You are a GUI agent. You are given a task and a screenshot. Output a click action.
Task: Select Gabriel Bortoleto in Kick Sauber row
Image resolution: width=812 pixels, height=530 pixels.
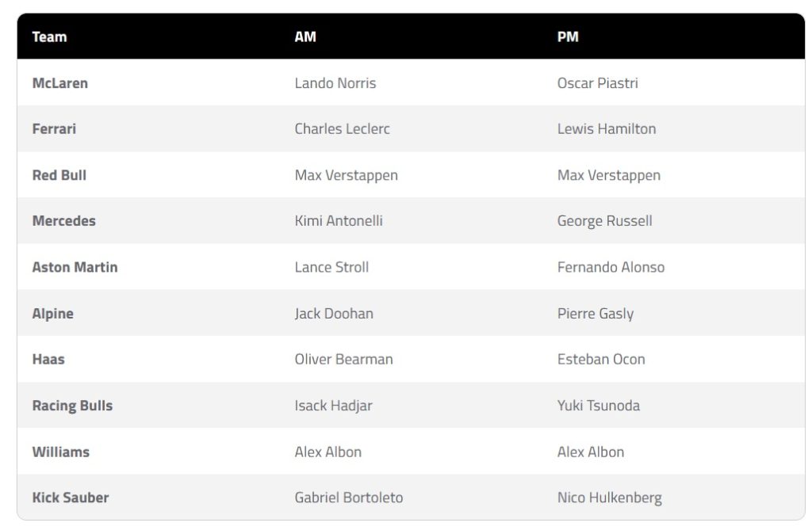click(349, 498)
